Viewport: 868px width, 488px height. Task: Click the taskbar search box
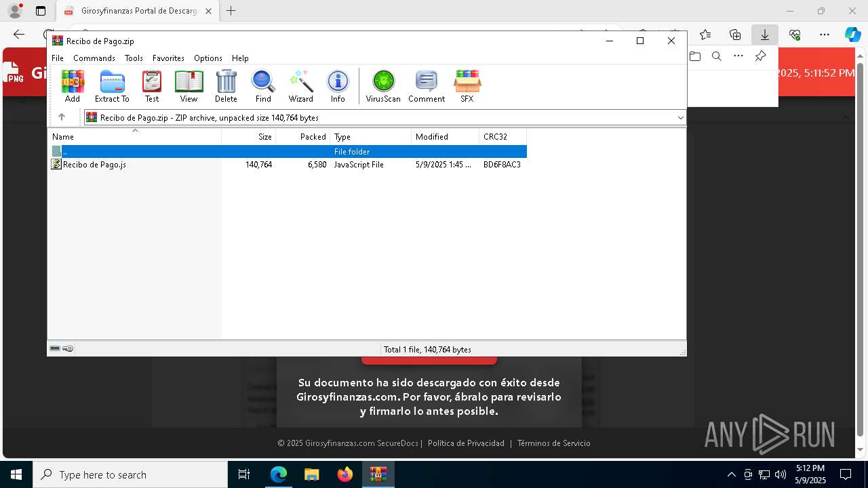pyautogui.click(x=130, y=474)
